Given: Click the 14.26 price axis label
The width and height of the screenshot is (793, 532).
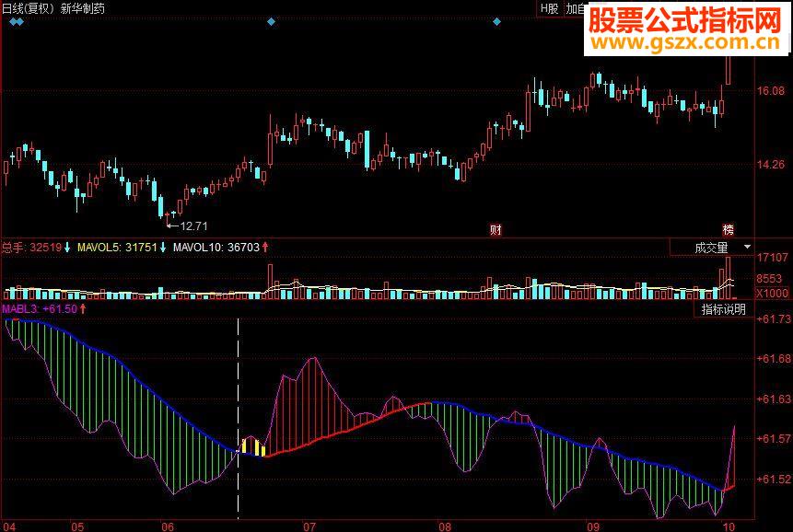Looking at the screenshot, I should pos(771,164).
